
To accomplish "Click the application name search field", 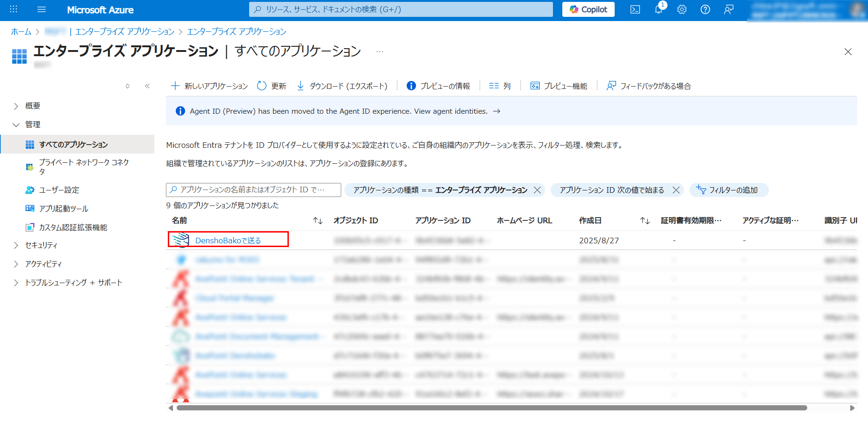I will pos(253,190).
